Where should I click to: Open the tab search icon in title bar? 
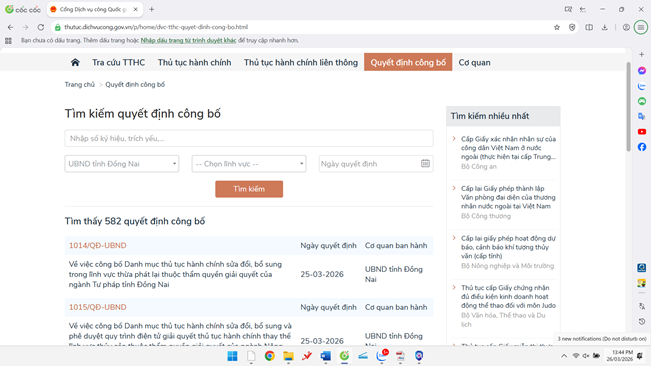[x=568, y=9]
